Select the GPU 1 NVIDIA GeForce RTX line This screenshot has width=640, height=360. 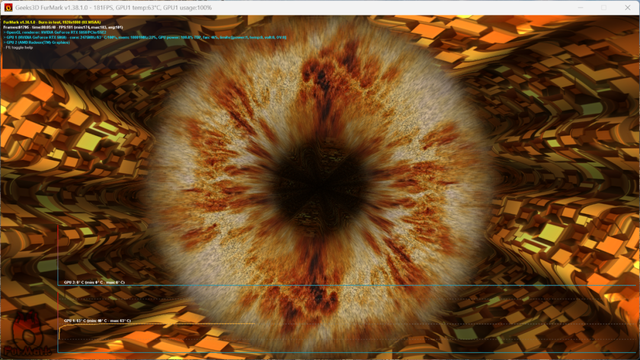tap(145, 37)
